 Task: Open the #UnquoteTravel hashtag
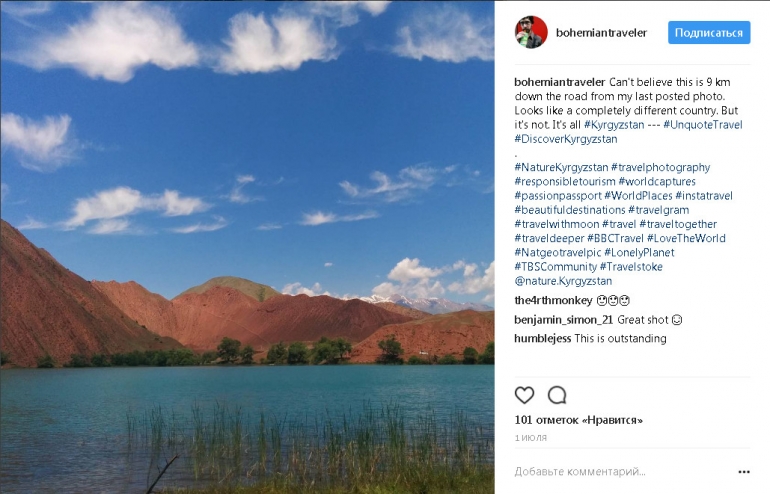click(x=703, y=125)
